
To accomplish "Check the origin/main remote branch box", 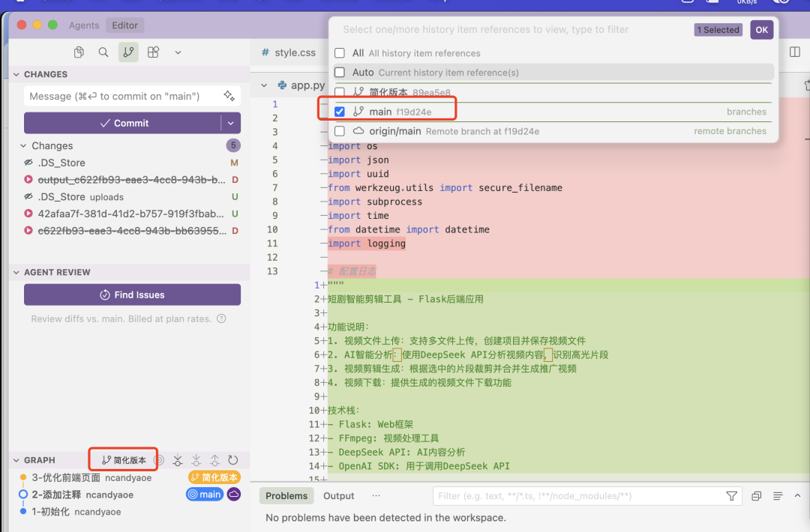I will (340, 131).
